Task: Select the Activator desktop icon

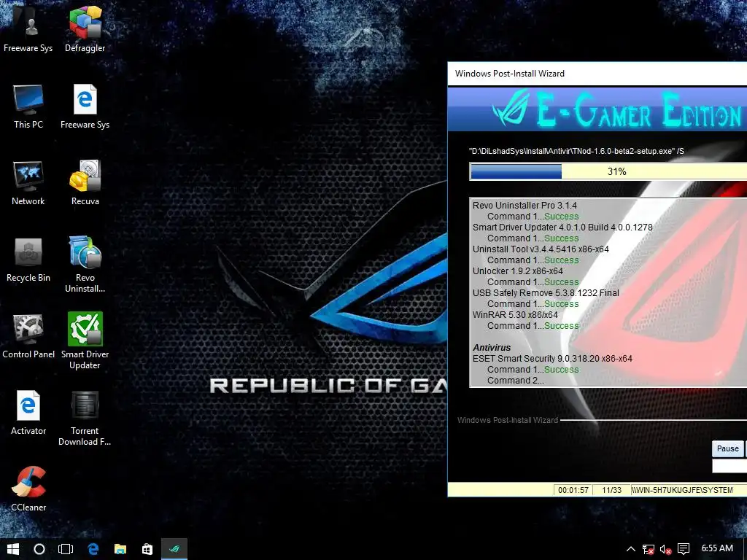Action: coord(28,413)
